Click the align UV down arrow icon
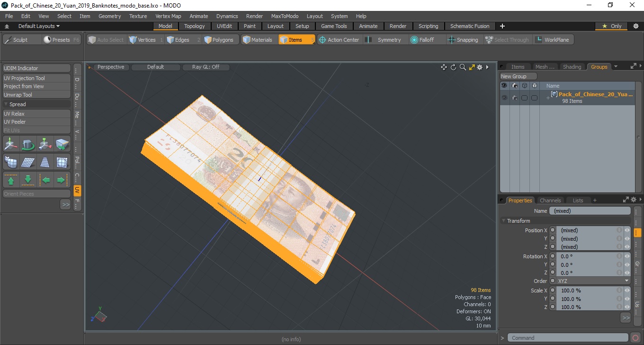The image size is (644, 345). coord(28,180)
